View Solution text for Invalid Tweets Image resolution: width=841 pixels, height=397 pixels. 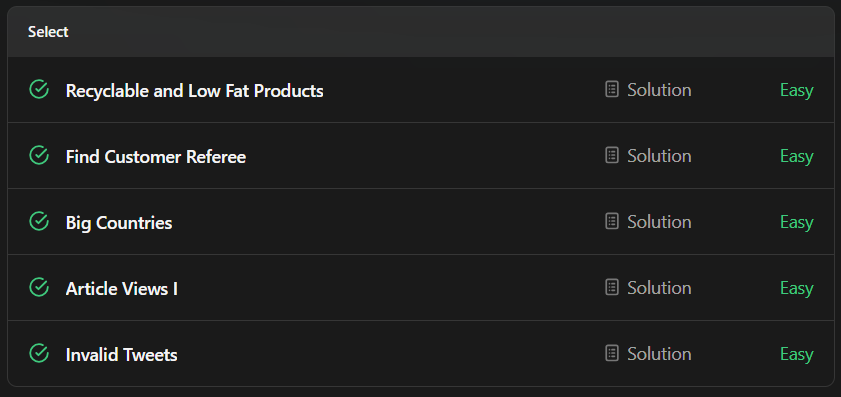pos(659,354)
